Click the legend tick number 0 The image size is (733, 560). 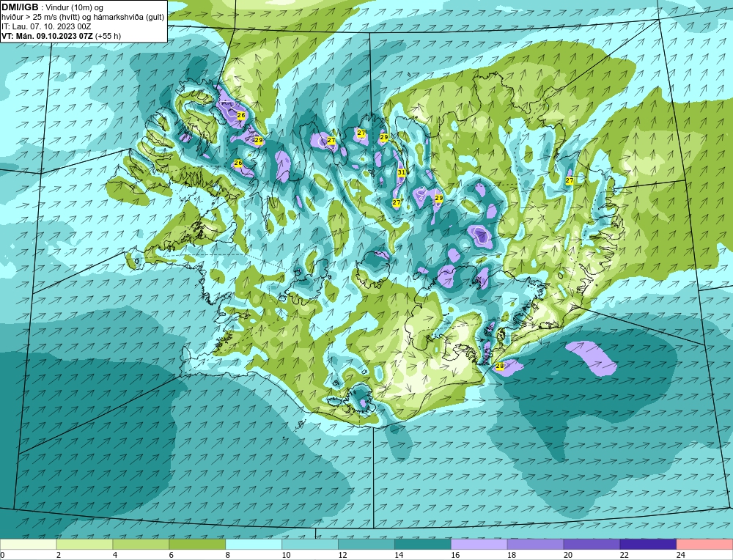[x=3, y=555]
